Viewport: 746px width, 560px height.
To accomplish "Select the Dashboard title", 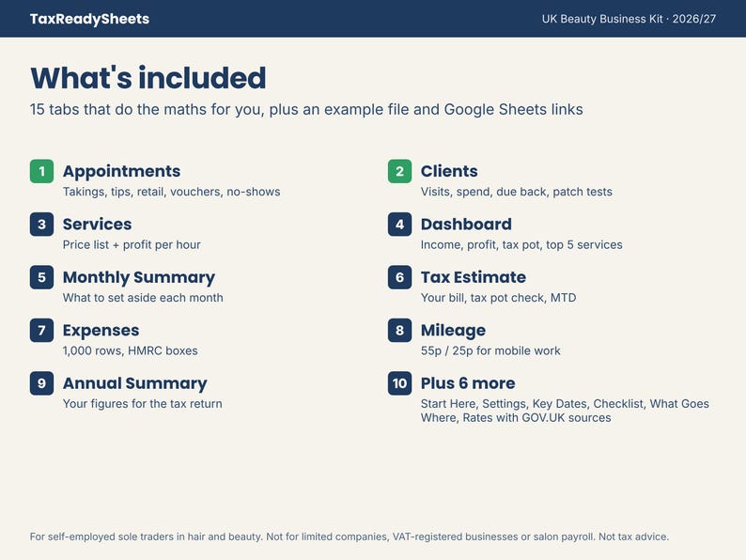I will point(466,225).
